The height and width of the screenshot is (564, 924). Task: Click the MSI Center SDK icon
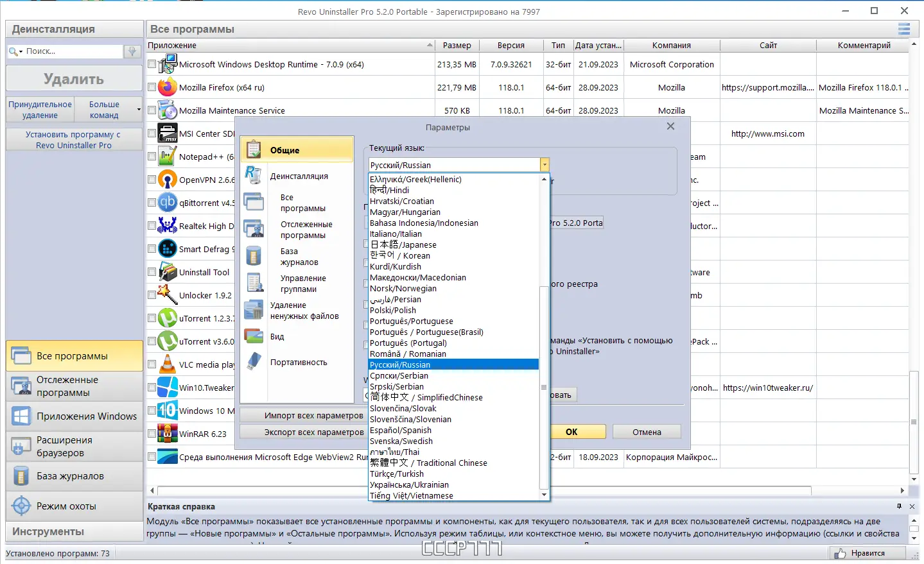point(168,133)
